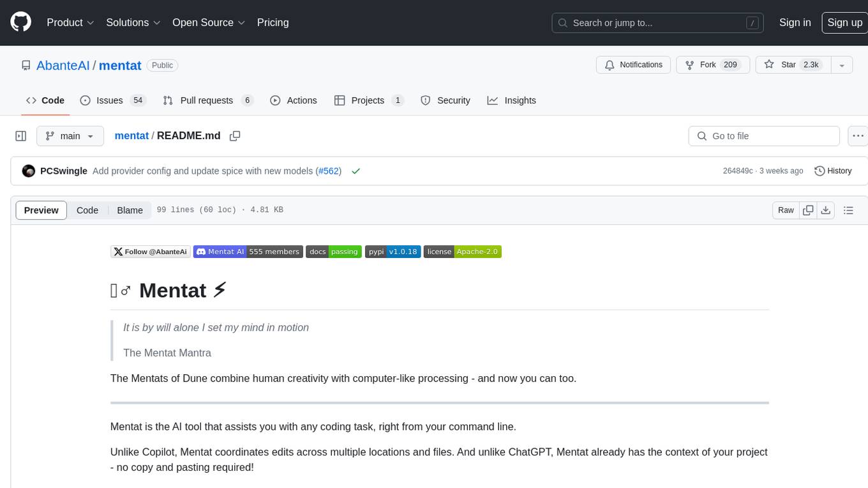
Task: Open pull request #562 link
Action: pyautogui.click(x=329, y=171)
